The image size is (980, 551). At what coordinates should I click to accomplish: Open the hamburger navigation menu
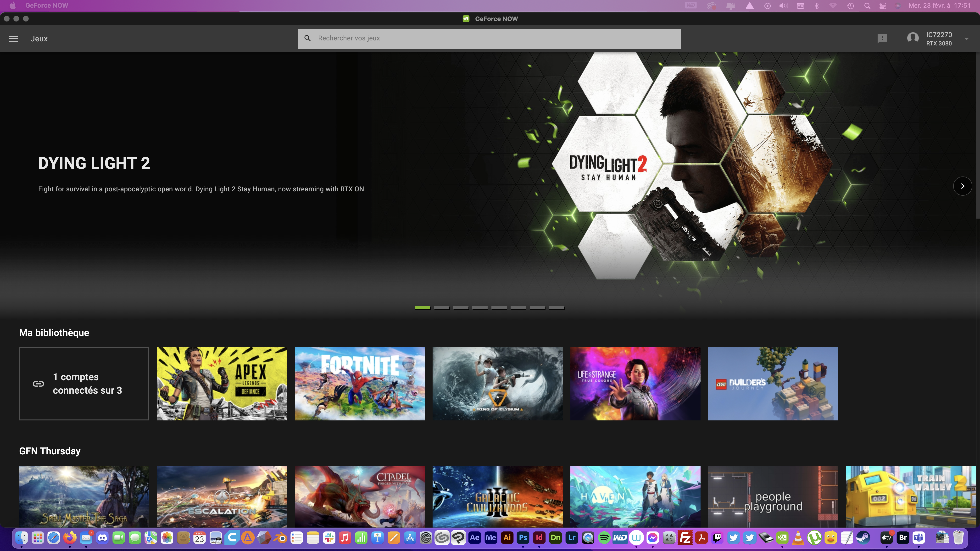(13, 39)
